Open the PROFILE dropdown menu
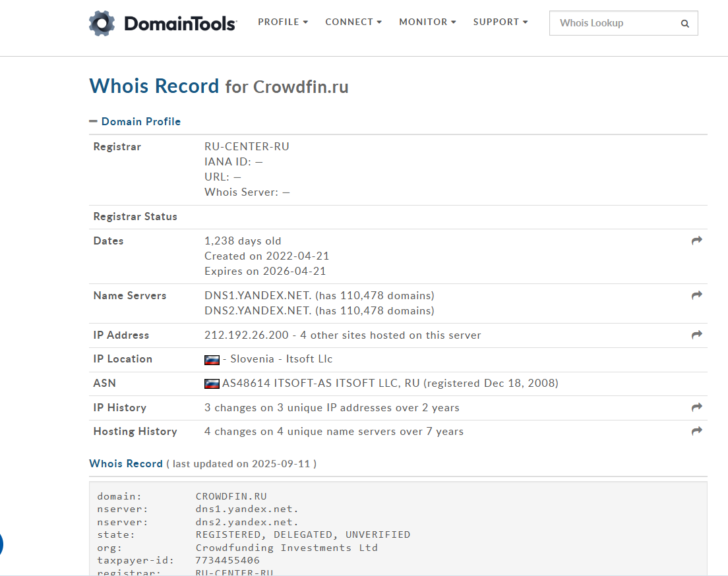The width and height of the screenshot is (728, 576). click(283, 22)
